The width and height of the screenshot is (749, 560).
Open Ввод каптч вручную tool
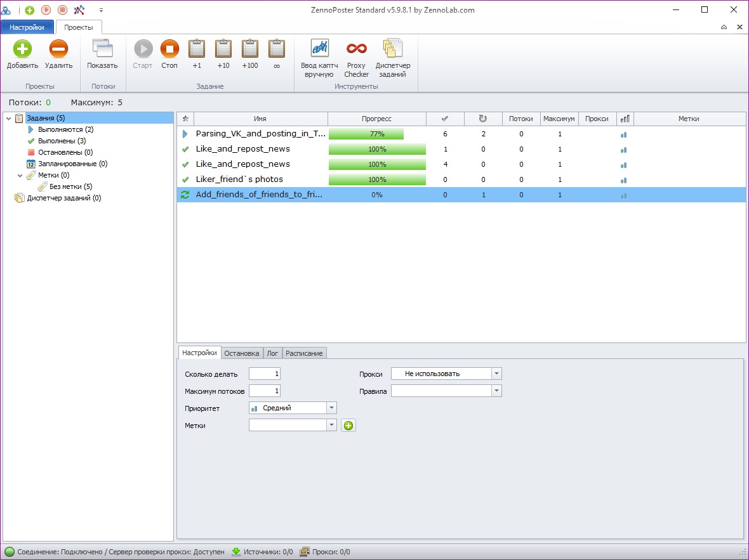(x=319, y=49)
